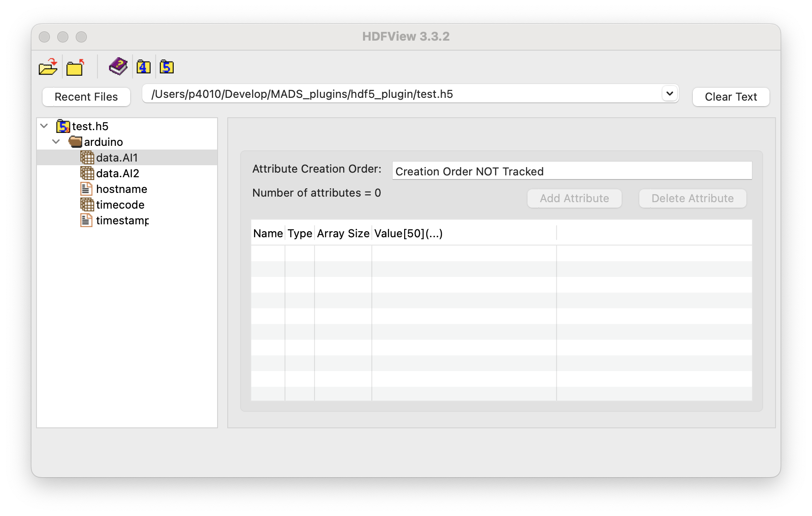The image size is (812, 516).
Task: Click the Close file folder icon
Action: 75,67
